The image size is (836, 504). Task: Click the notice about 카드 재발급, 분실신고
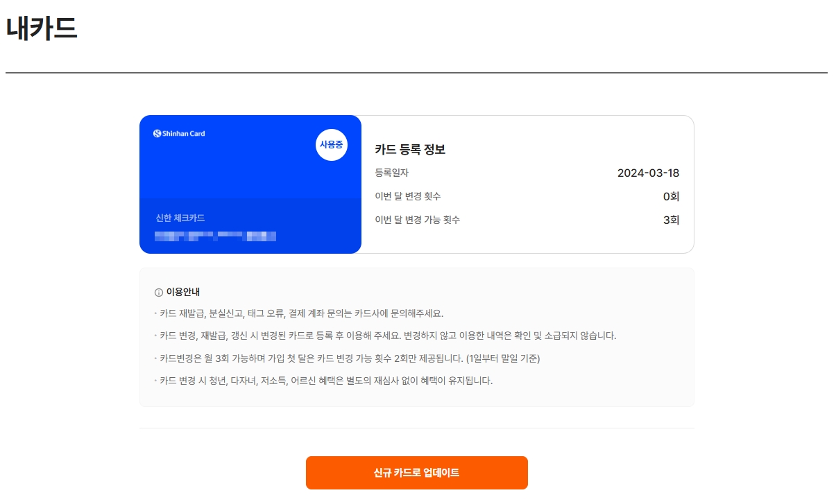299,313
